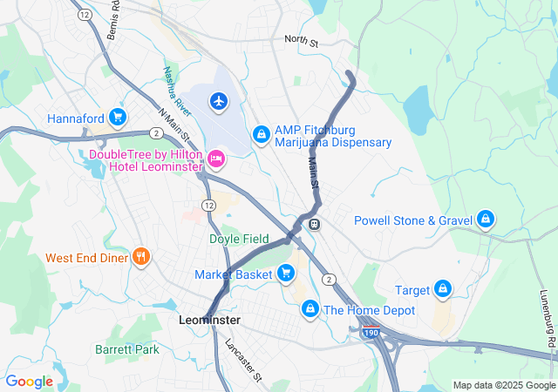Open the West End Diner restaurant pin
This screenshot has width=558, height=392.
141,257
